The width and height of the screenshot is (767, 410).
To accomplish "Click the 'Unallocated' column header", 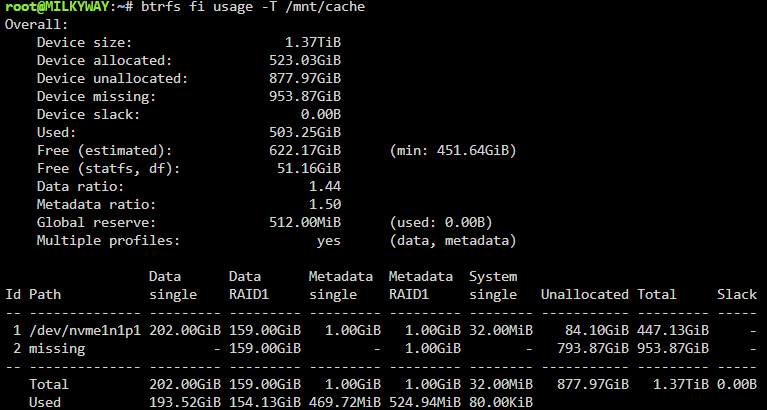I will (x=585, y=295).
